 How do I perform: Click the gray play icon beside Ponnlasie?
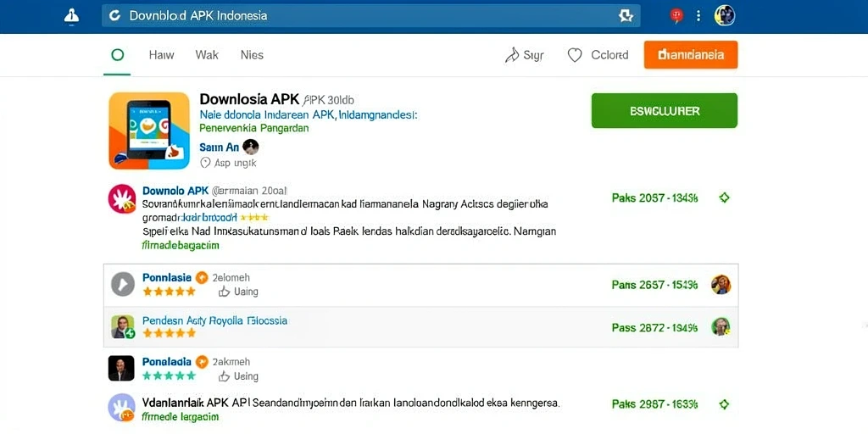point(123,285)
